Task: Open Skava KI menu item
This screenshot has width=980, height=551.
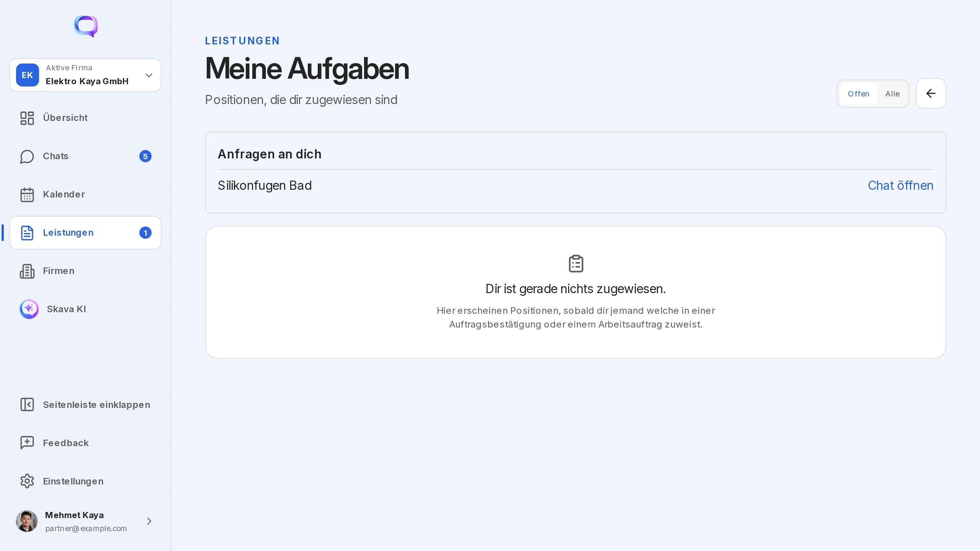Action: pos(85,309)
